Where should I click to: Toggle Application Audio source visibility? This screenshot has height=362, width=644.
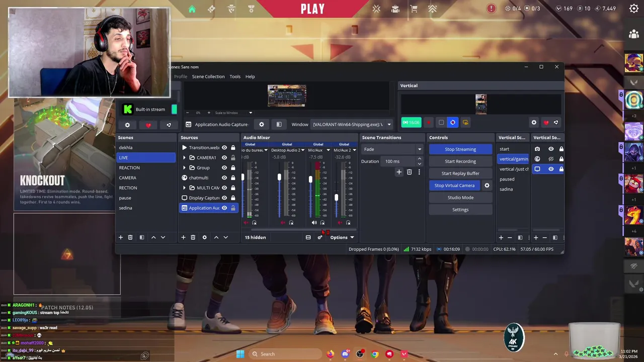[x=224, y=208]
